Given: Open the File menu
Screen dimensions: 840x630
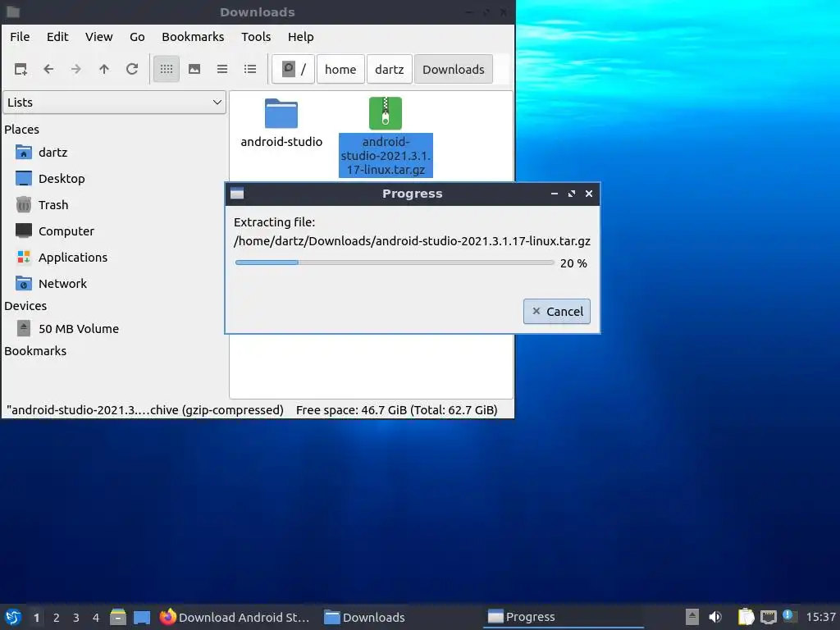Looking at the screenshot, I should tap(20, 37).
